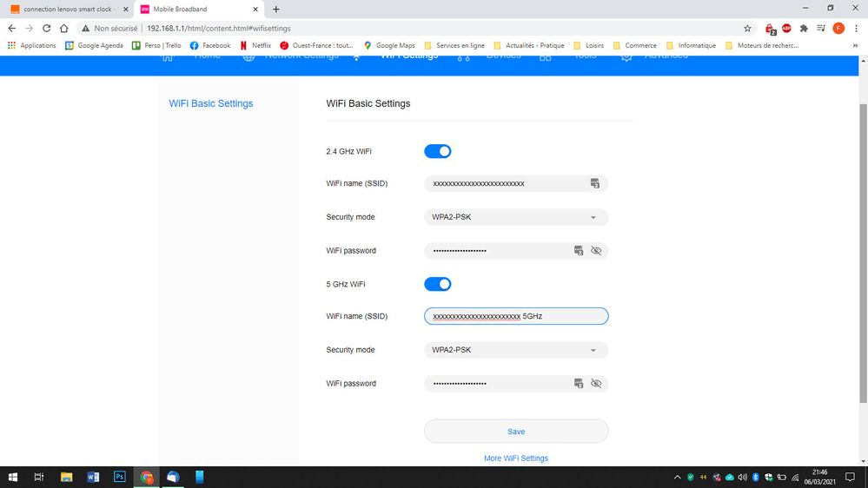This screenshot has height=488, width=868.
Task: Open Photoshop from the taskbar
Action: point(120,477)
